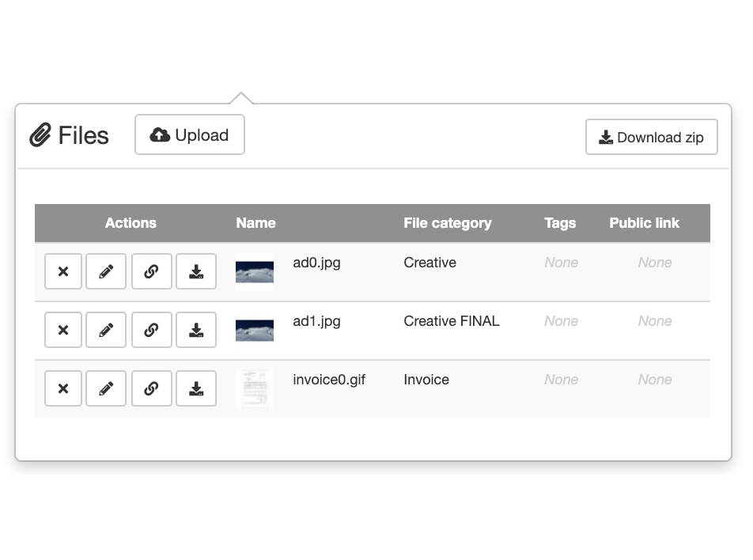Download the ad1.jpg file
This screenshot has height=560, width=753.
click(x=196, y=330)
